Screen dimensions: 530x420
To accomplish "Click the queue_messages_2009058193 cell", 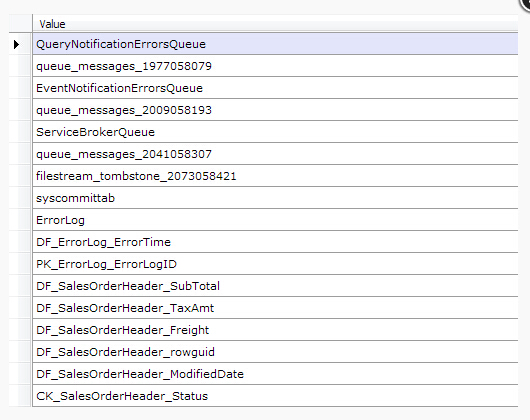I will pyautogui.click(x=275, y=110).
